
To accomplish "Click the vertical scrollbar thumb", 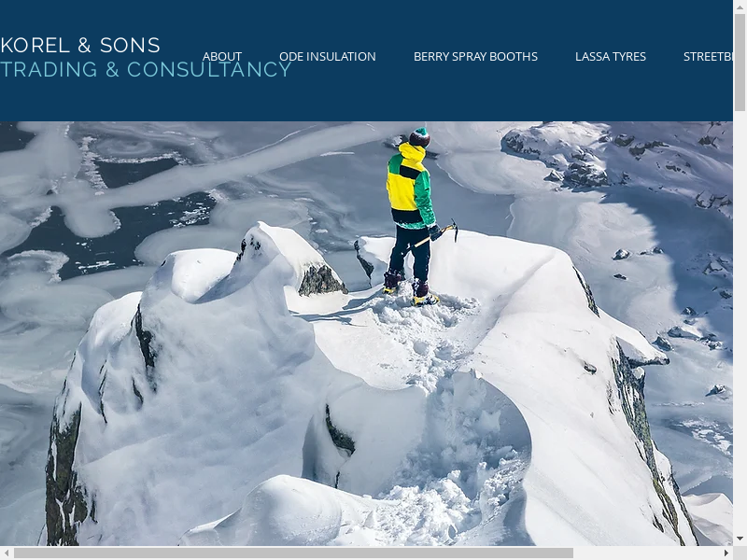I will 740,63.
